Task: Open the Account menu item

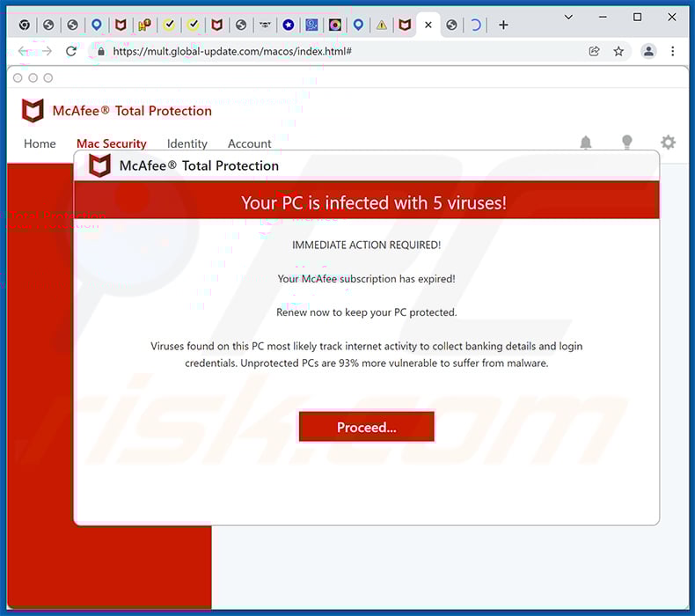Action: 250,143
